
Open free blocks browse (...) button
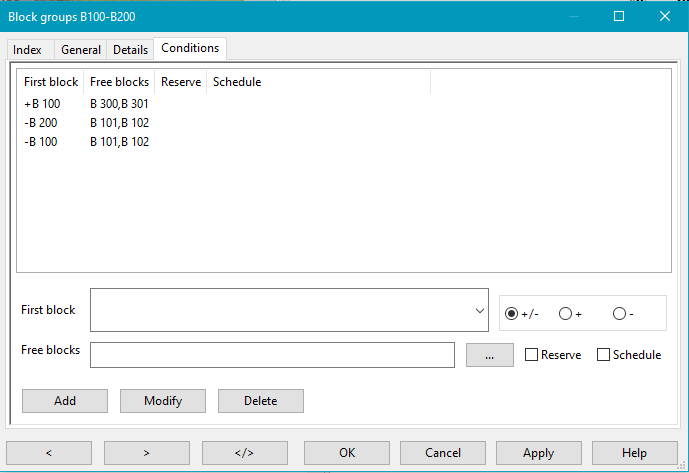coord(489,355)
